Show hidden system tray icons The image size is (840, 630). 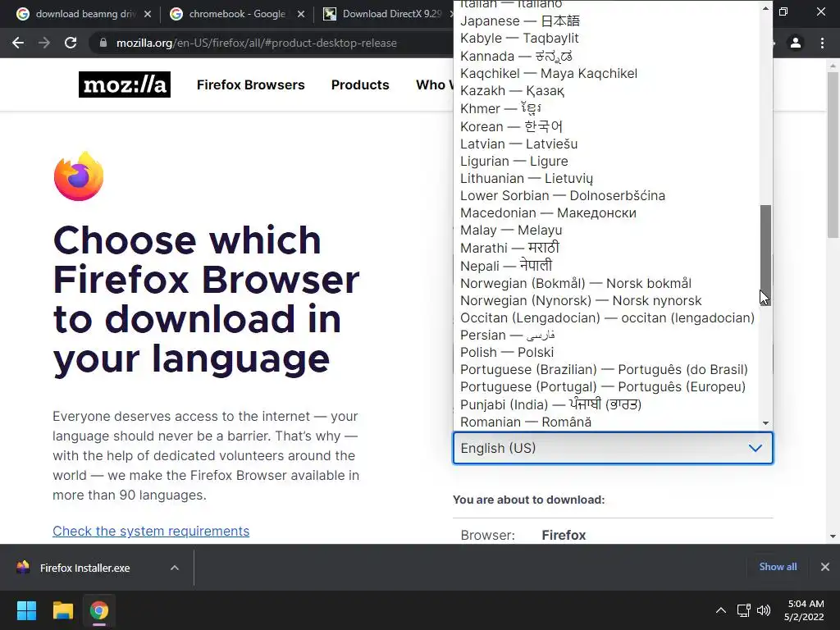point(721,610)
